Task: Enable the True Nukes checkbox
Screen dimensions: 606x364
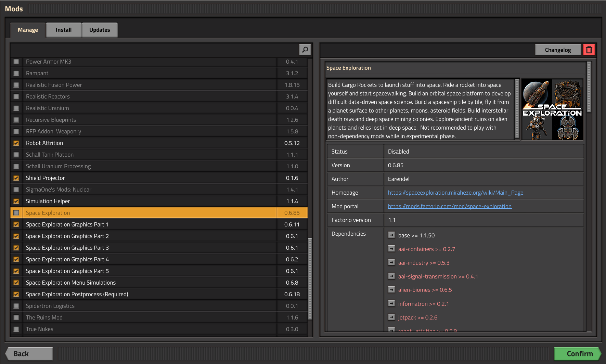Action: coord(16,329)
